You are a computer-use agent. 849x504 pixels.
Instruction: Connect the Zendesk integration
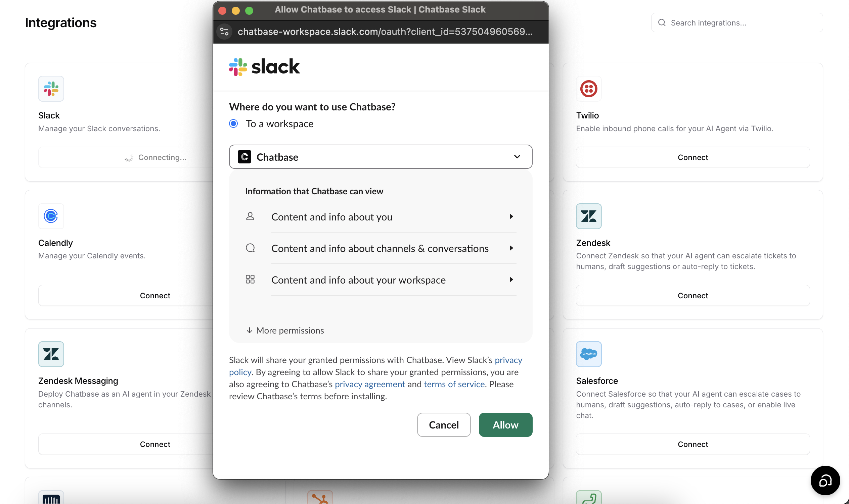click(x=692, y=296)
